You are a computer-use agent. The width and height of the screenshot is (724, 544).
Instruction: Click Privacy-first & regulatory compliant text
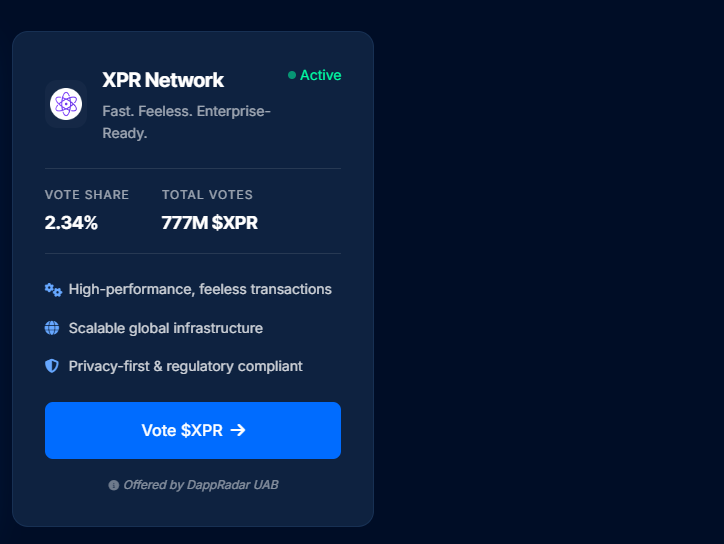coord(185,366)
